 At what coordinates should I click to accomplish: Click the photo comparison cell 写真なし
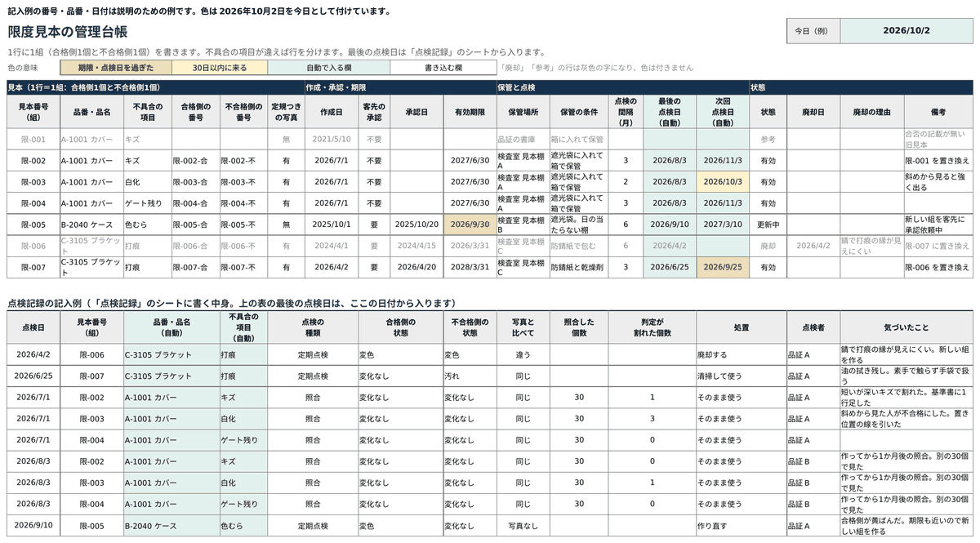(x=523, y=525)
